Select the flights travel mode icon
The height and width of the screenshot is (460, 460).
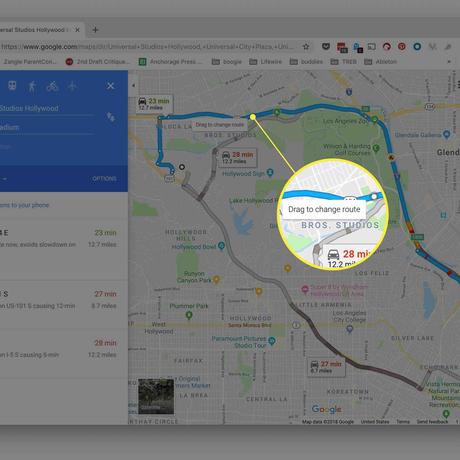pos(72,86)
